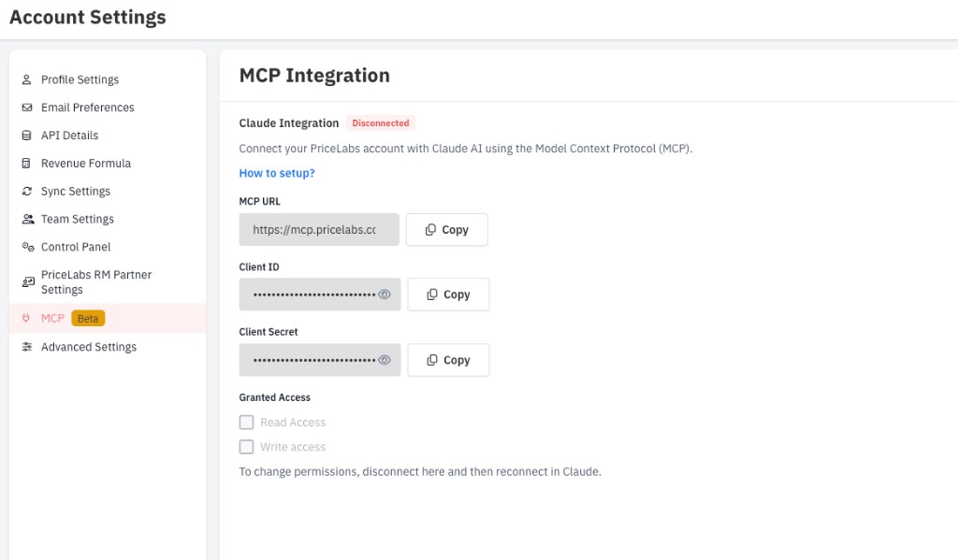Click the Disconnected status badge
Image resolution: width=958 pixels, height=560 pixels.
(x=381, y=122)
